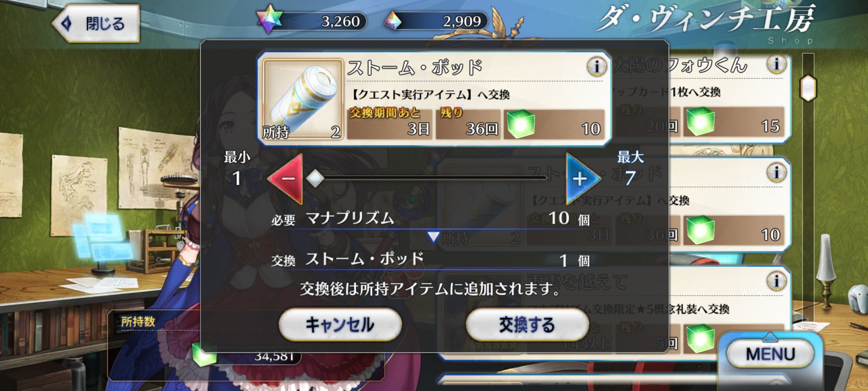Click the slider track near 最大 end
This screenshot has width=868, height=391.
[x=538, y=178]
